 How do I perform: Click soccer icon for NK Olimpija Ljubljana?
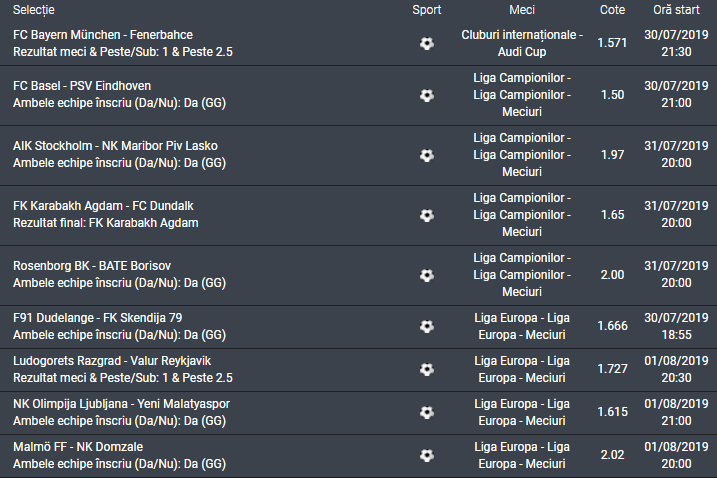tap(427, 412)
